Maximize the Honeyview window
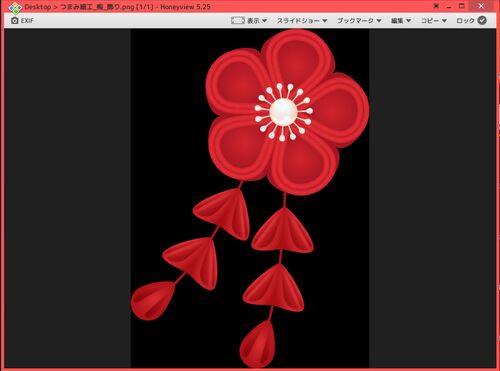This screenshot has width=500, height=371. point(462,6)
